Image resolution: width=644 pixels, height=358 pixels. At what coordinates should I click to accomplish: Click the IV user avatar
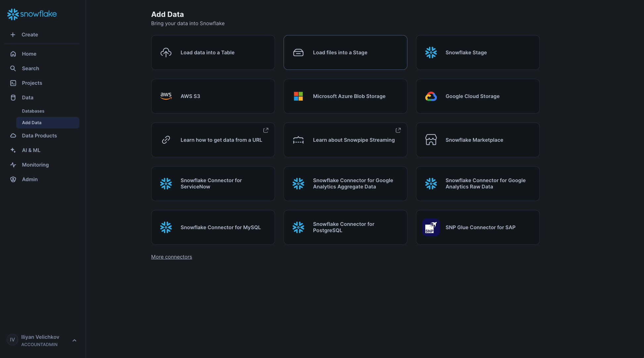(x=12, y=340)
